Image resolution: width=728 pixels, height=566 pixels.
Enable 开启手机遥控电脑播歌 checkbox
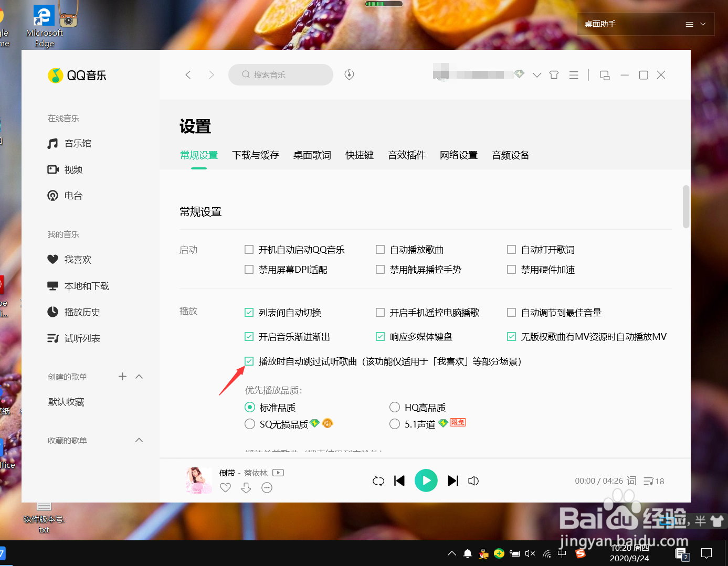[380, 312]
